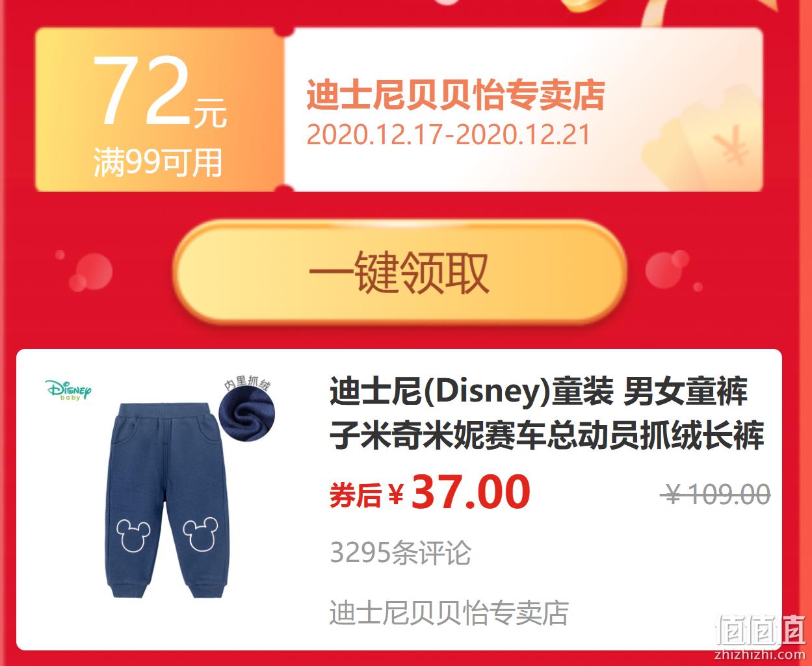Select coupon store name 迪士尼贝贝怡专卖店

pos(455,96)
